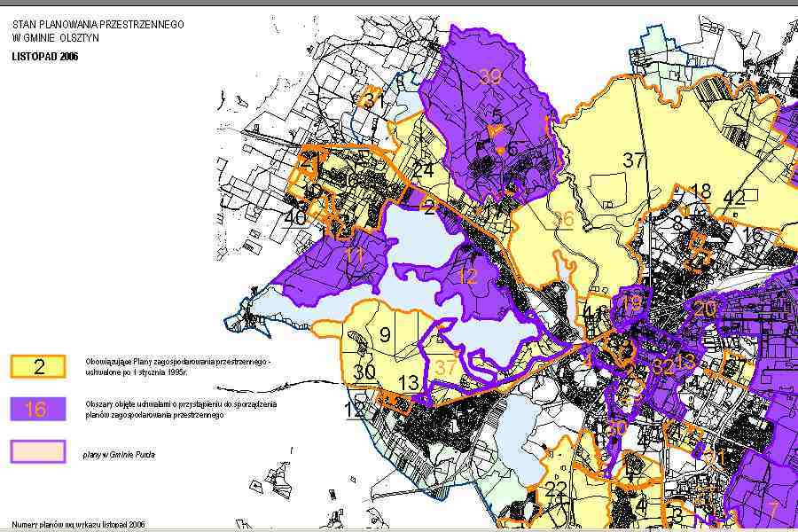Click map label 22 near the bottom edge
798x532 pixels.
(x=556, y=489)
